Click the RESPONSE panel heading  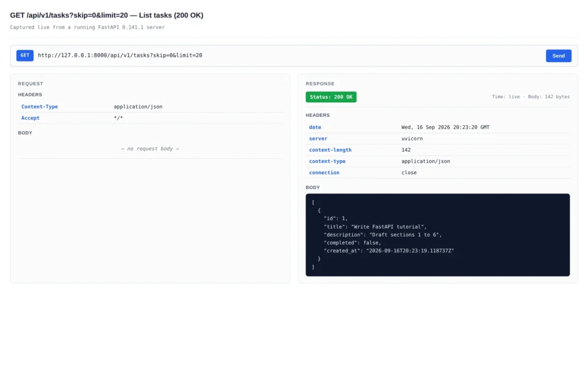point(320,84)
